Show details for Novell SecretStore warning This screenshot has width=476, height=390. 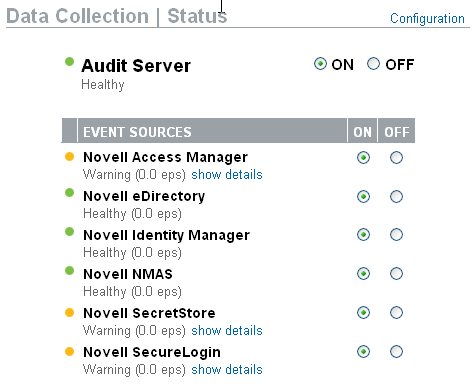(227, 331)
